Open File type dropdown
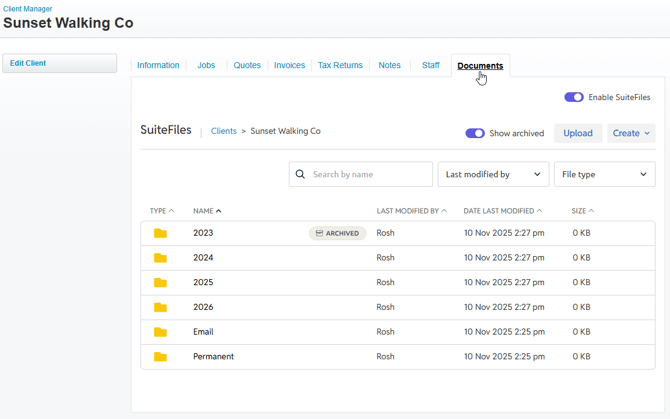 point(605,174)
